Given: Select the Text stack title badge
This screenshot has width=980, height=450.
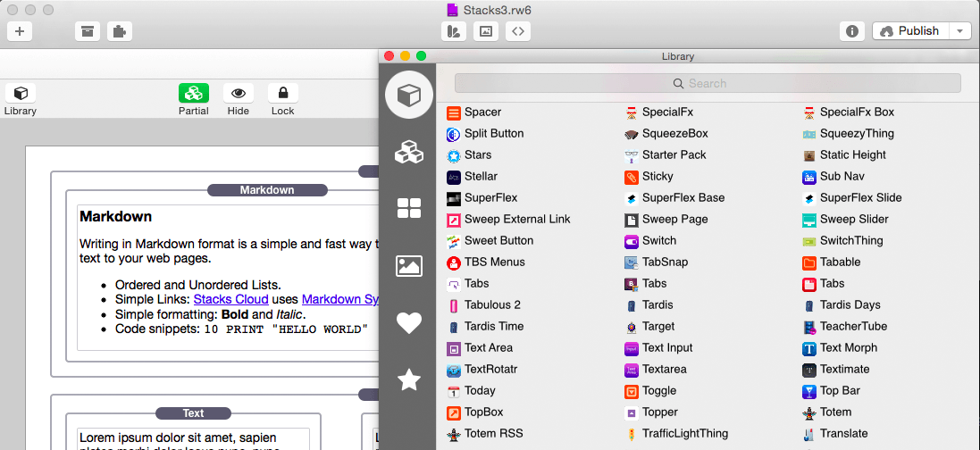Looking at the screenshot, I should (x=193, y=413).
